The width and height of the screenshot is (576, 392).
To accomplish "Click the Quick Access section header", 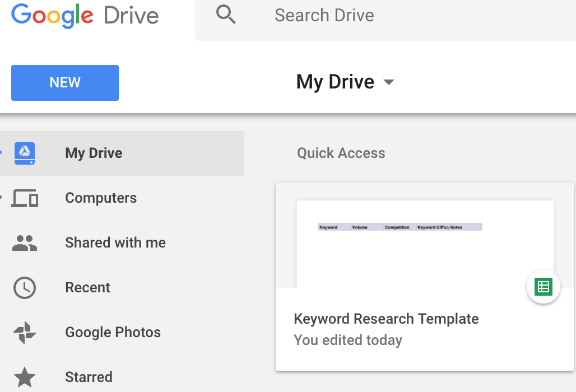I will point(341,153).
